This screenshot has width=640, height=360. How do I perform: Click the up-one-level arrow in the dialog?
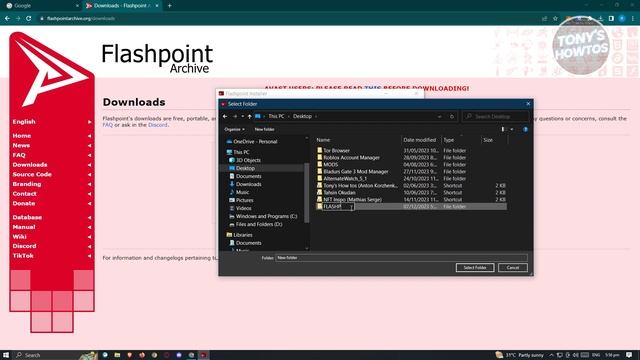pos(249,116)
